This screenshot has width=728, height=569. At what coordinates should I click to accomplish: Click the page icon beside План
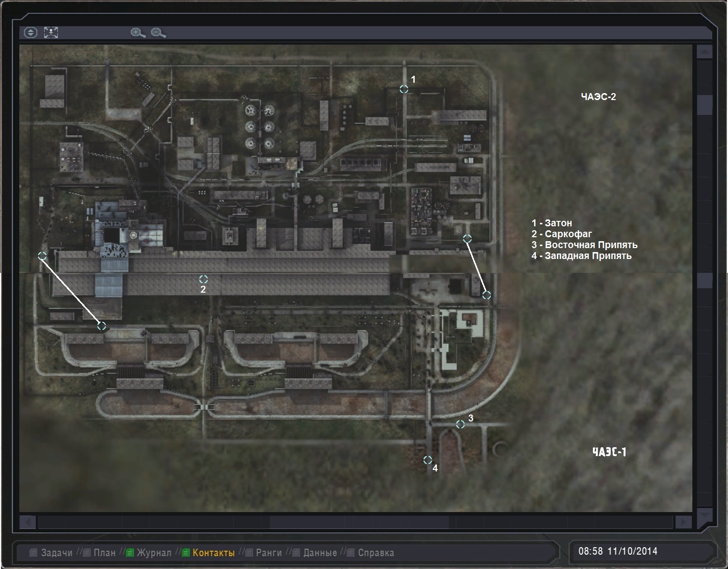tap(87, 553)
